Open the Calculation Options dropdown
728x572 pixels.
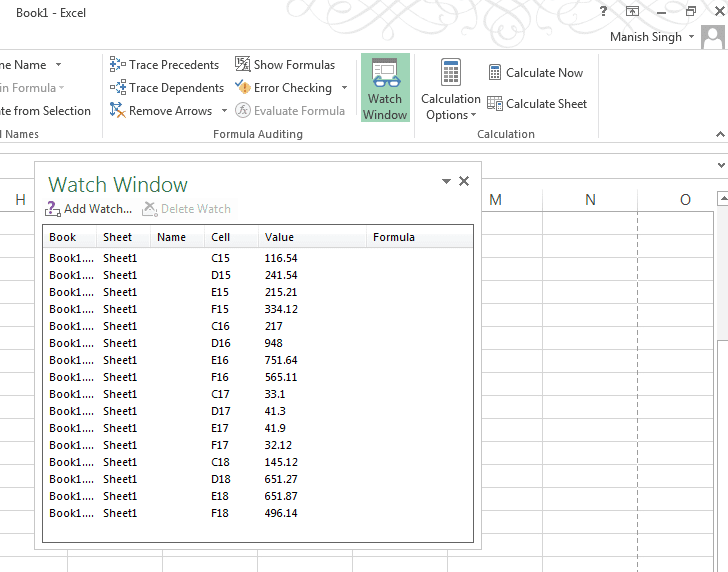(x=450, y=90)
